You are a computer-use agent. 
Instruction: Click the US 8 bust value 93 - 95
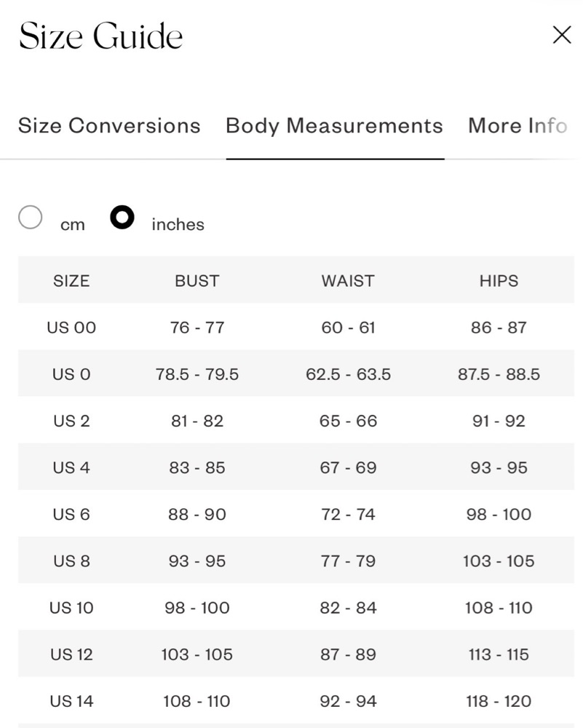[197, 561]
